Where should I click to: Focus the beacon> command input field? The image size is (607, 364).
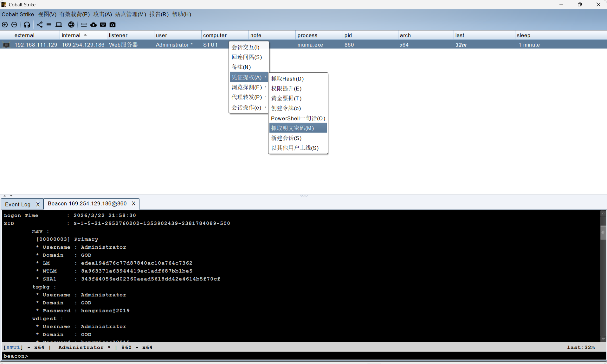317,356
